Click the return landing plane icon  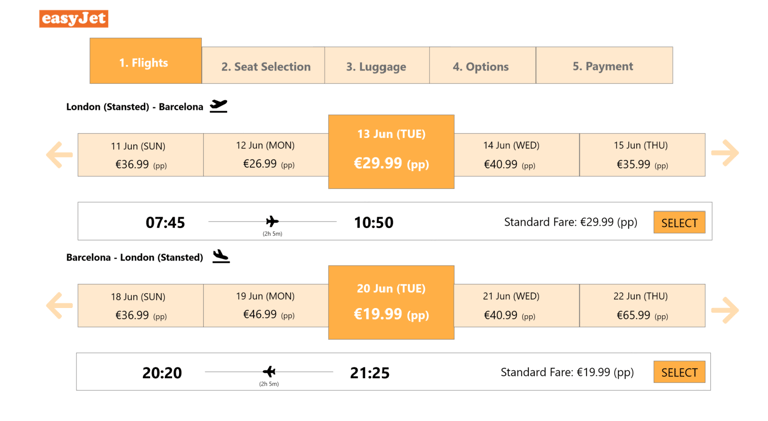[221, 256]
